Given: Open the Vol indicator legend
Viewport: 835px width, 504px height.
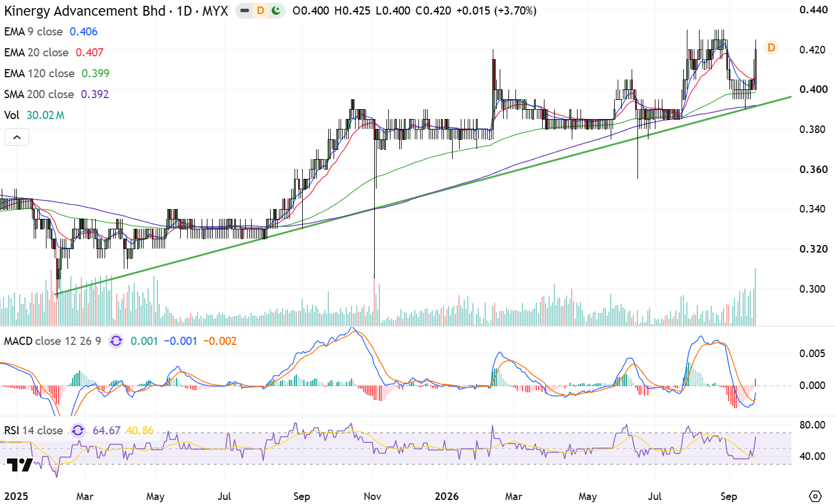Looking at the screenshot, I should coord(34,115).
